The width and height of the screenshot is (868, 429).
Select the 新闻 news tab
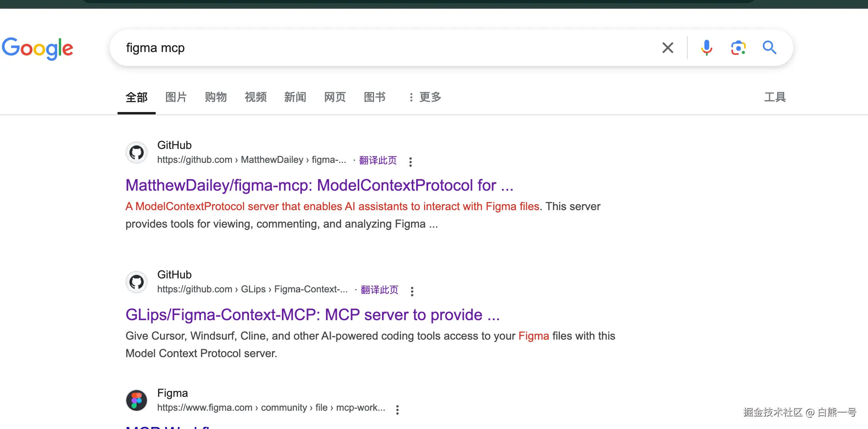295,97
